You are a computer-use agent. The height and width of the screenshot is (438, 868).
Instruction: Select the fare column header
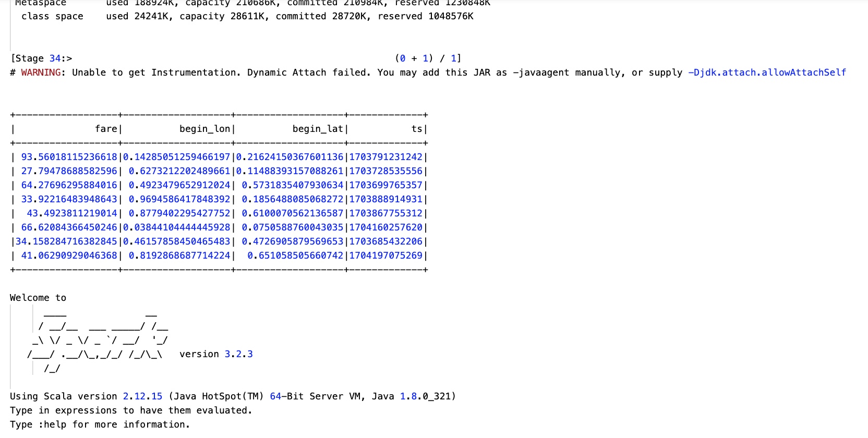coord(106,129)
